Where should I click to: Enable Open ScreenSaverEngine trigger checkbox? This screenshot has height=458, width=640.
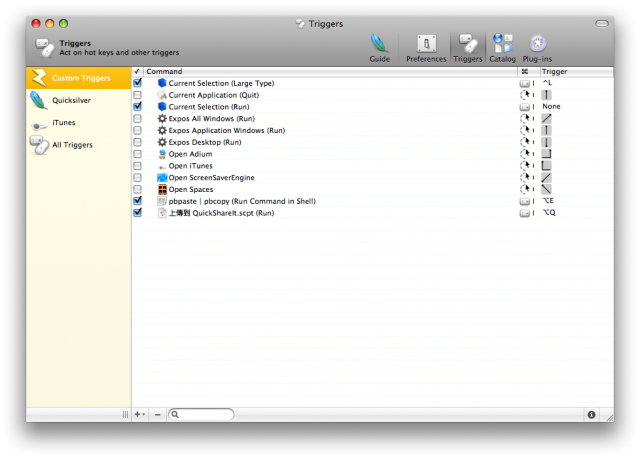pos(138,178)
